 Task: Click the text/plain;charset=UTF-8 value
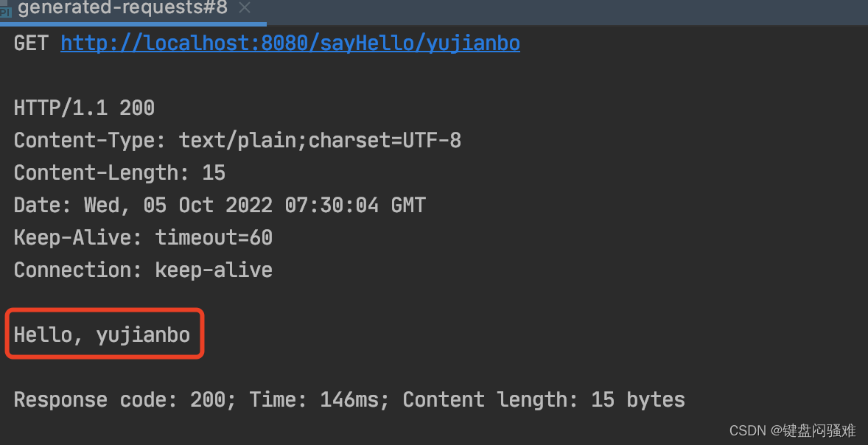click(320, 141)
